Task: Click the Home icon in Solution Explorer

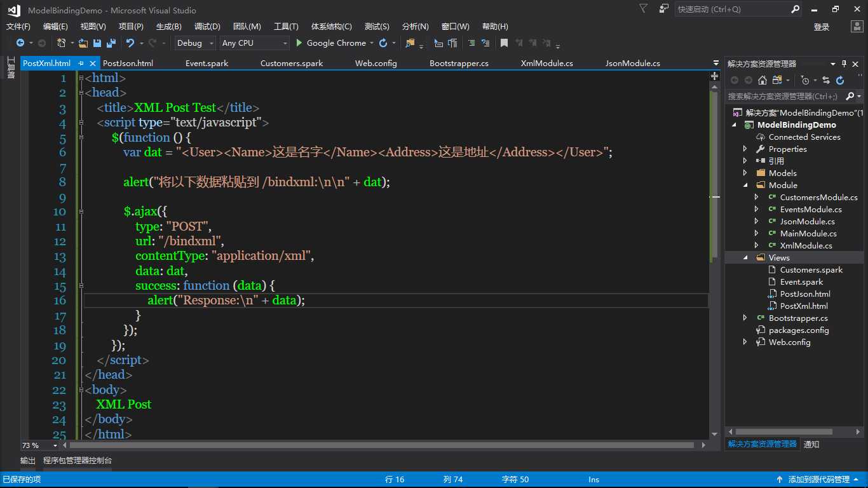Action: (763, 80)
